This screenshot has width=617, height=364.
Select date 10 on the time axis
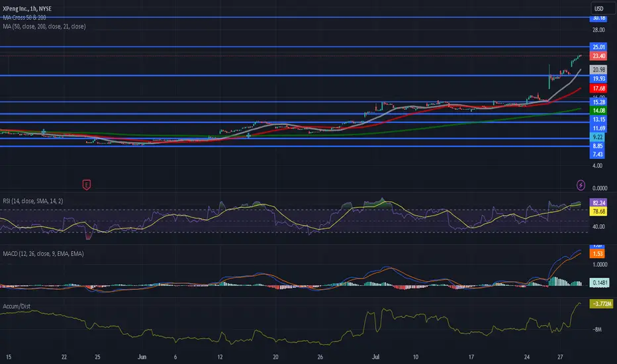[416, 357]
